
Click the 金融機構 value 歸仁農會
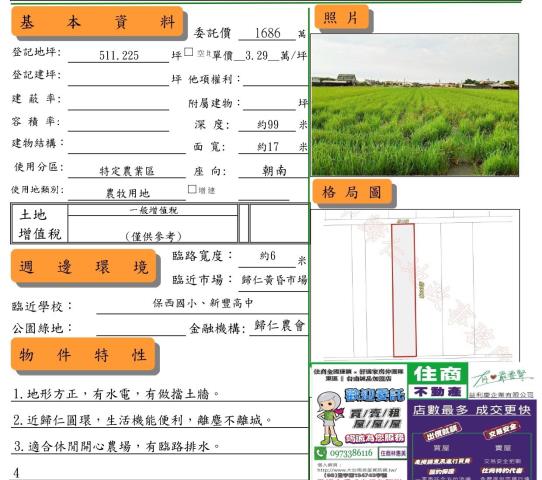tap(279, 326)
